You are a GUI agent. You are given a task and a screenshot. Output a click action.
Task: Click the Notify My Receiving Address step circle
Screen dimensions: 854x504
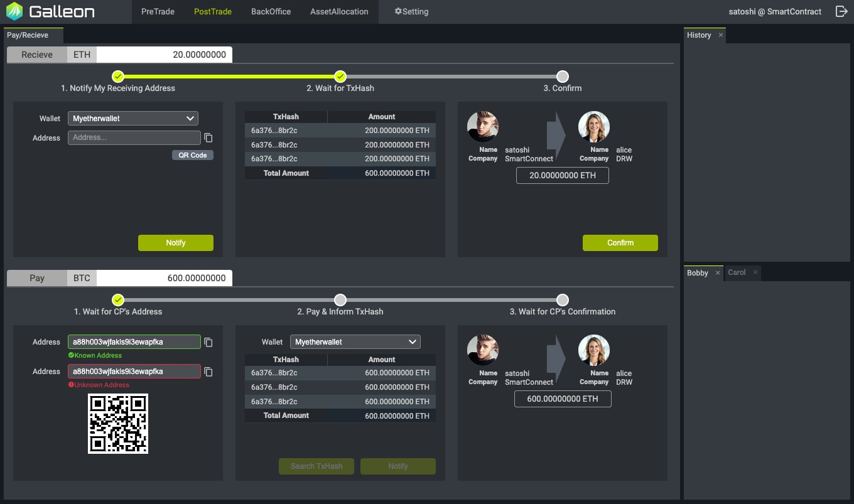pyautogui.click(x=118, y=77)
